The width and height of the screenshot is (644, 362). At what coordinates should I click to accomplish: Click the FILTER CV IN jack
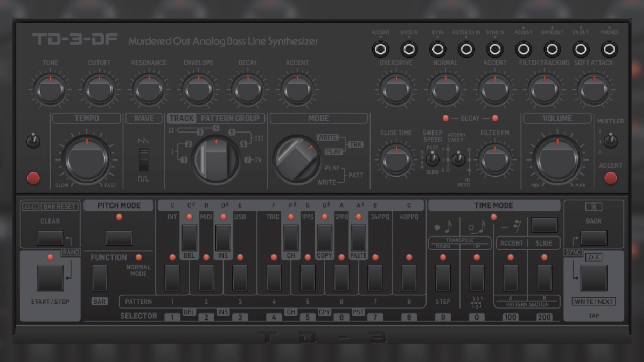click(x=466, y=49)
